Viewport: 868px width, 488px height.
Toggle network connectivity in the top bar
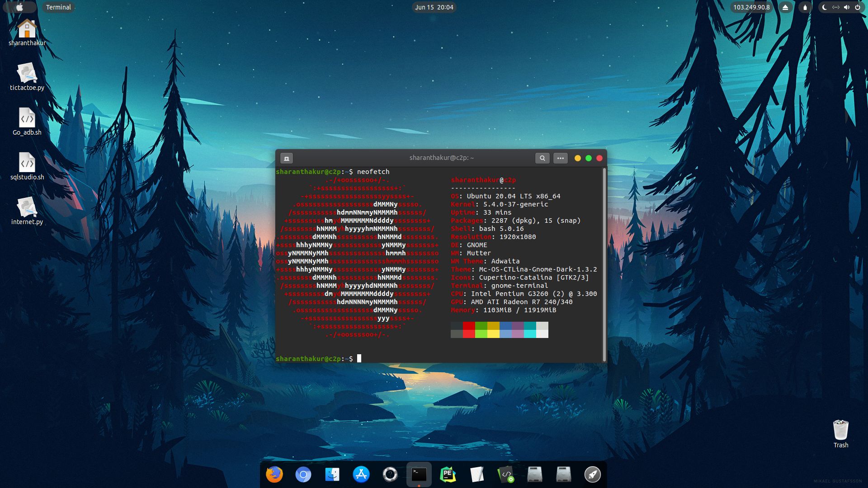tap(835, 7)
